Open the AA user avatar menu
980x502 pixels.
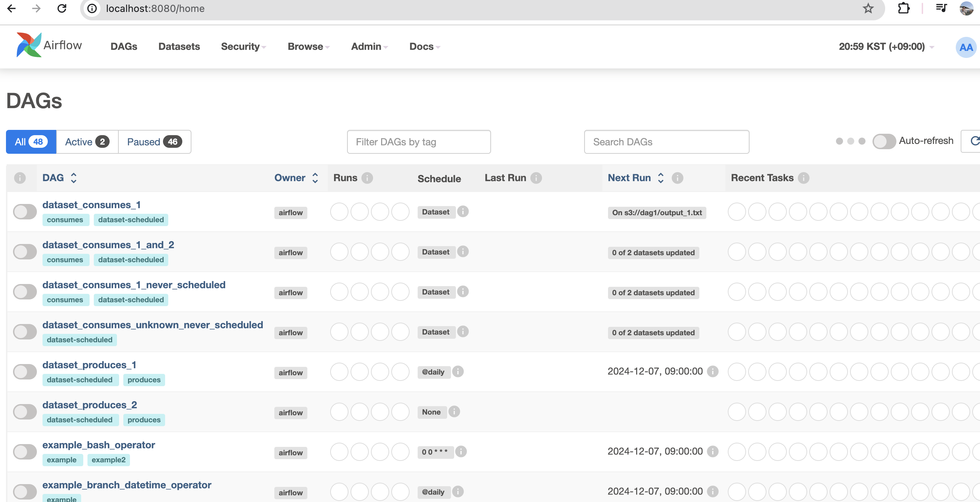click(966, 47)
